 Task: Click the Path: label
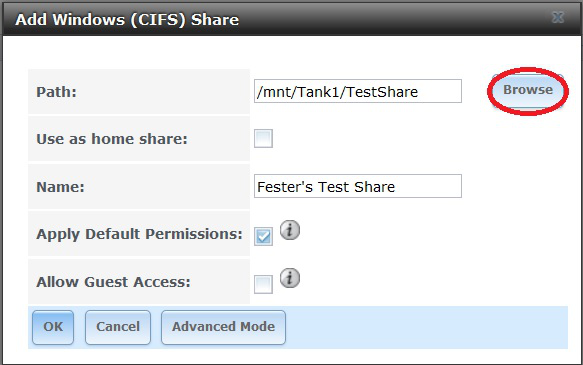[x=56, y=92]
